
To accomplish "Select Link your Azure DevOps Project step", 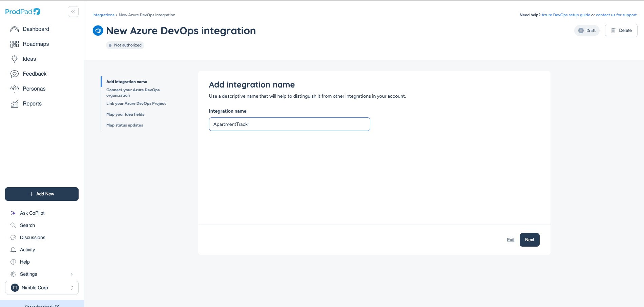I will tap(136, 103).
